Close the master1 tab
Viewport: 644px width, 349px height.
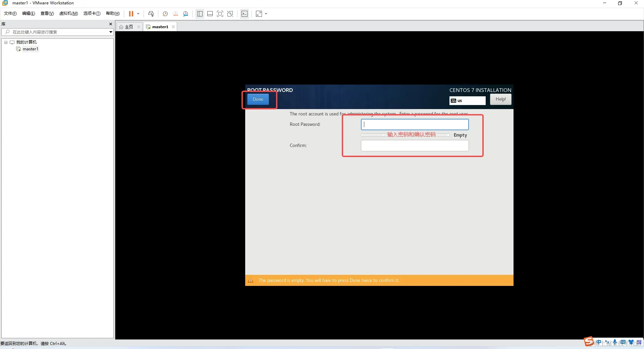click(x=173, y=27)
